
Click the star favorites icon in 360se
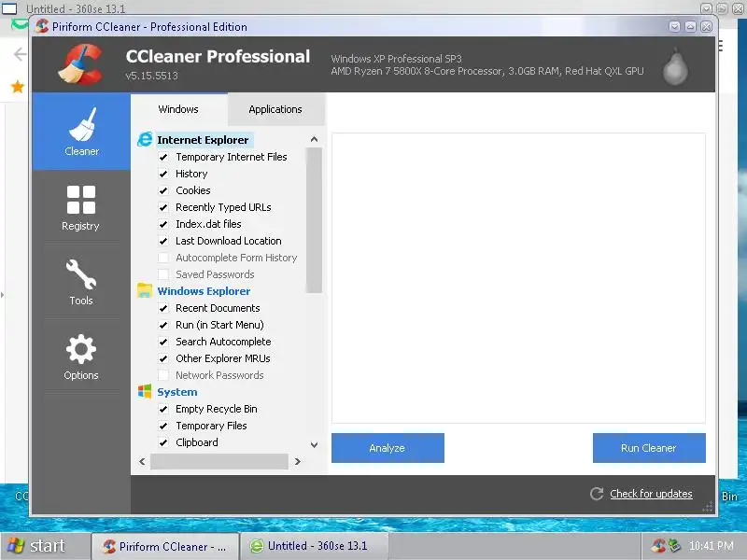pos(18,87)
